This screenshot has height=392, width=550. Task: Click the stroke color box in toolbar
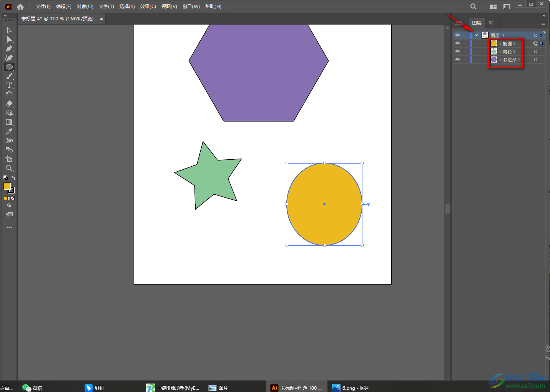point(12,190)
